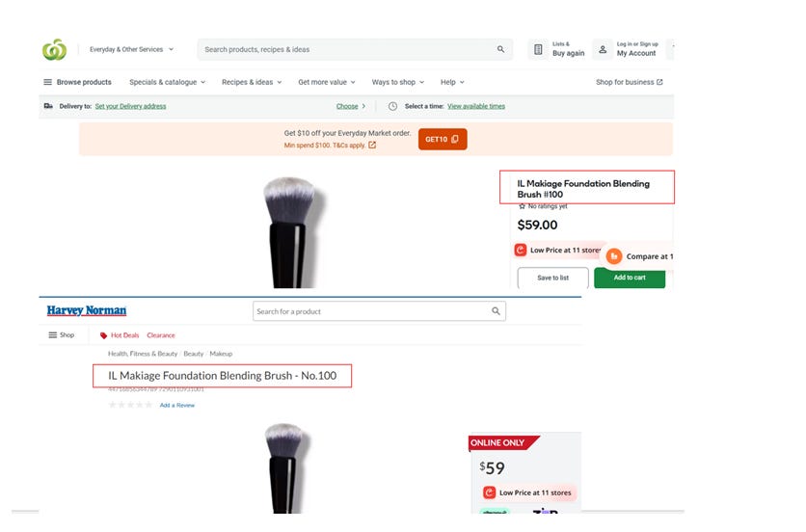The height and width of the screenshot is (532, 806).
Task: Click the red Hot Deals tag icon
Action: click(x=103, y=335)
